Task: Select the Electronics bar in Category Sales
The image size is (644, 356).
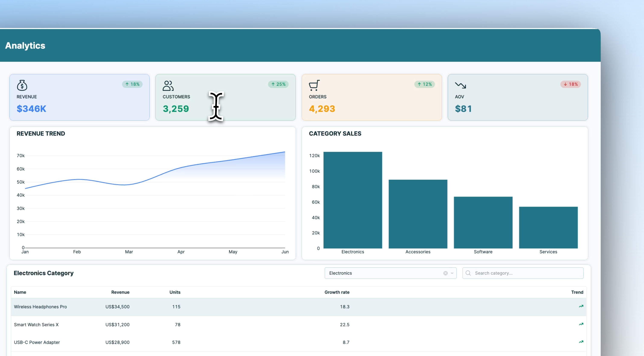Action: 353,200
